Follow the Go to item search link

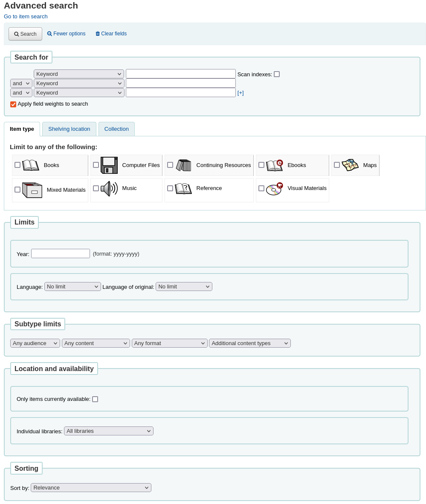pos(26,16)
